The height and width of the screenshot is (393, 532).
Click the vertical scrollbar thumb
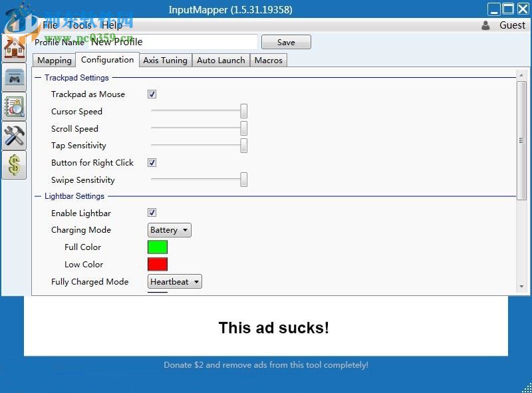click(521, 140)
